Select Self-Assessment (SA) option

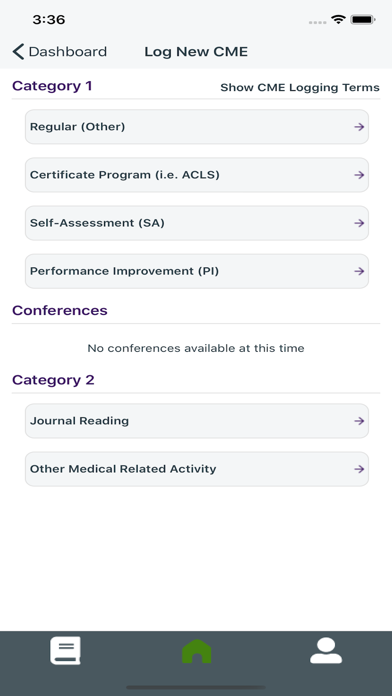197,223
